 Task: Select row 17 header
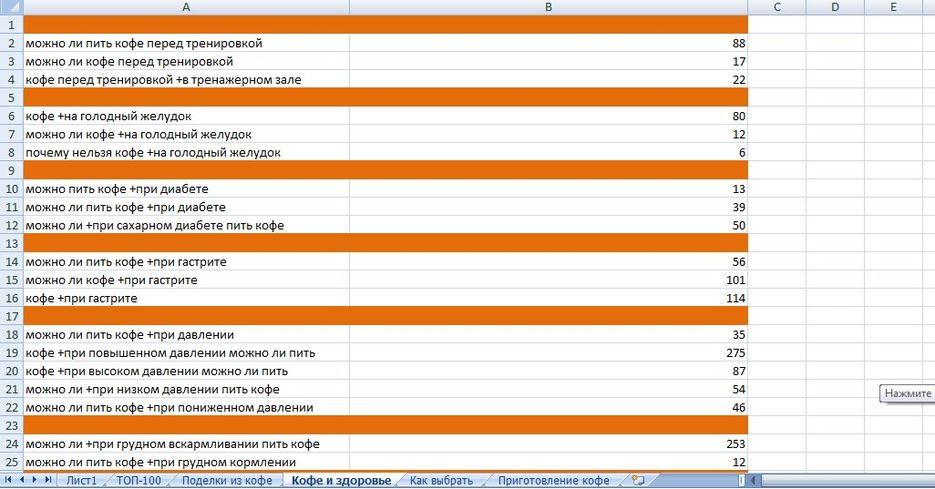(x=11, y=316)
